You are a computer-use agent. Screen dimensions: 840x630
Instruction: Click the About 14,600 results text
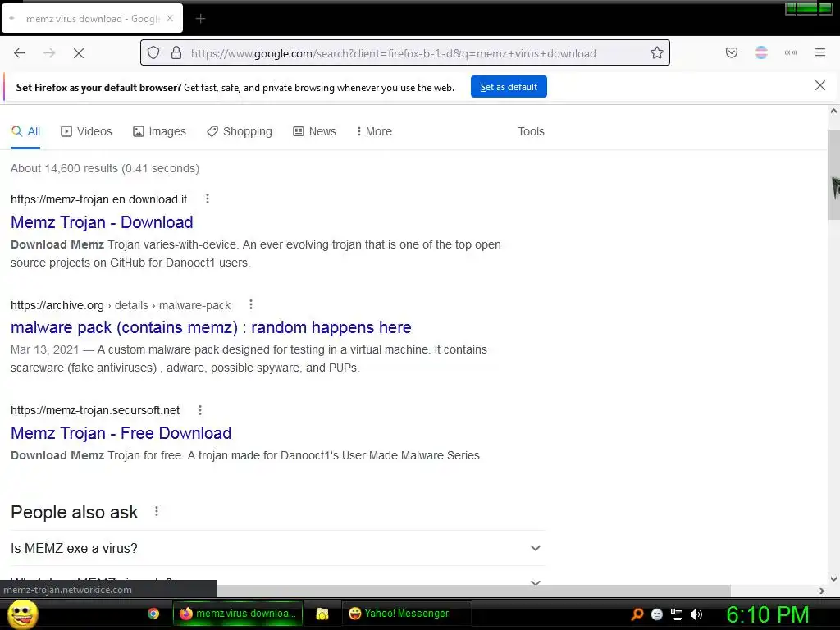105,168
